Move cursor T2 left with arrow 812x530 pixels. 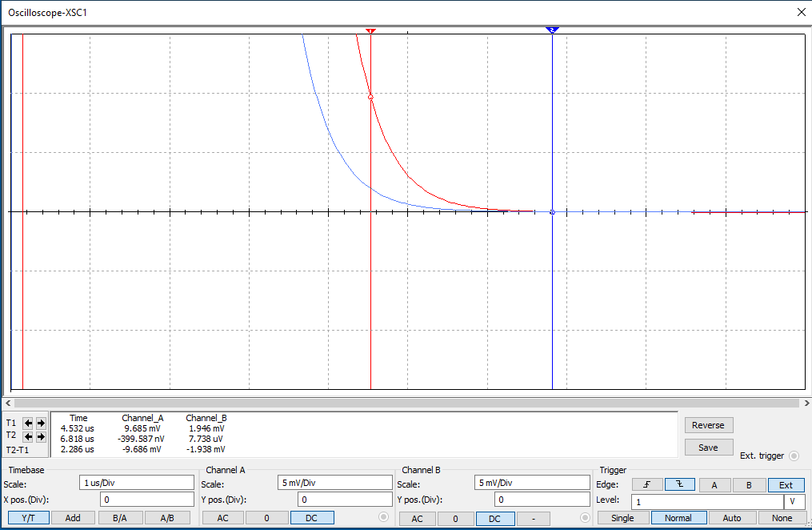[x=29, y=436]
